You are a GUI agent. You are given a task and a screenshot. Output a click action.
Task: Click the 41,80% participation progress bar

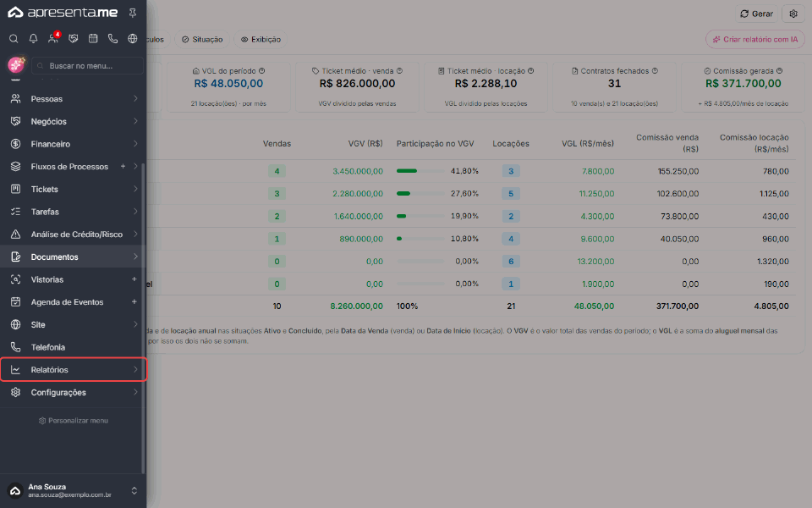[x=420, y=171]
